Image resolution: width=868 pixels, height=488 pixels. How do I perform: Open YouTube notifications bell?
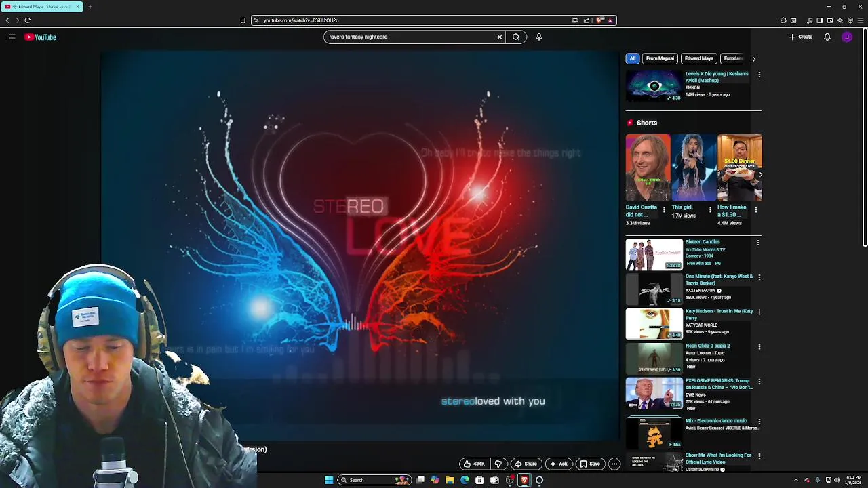(x=827, y=37)
